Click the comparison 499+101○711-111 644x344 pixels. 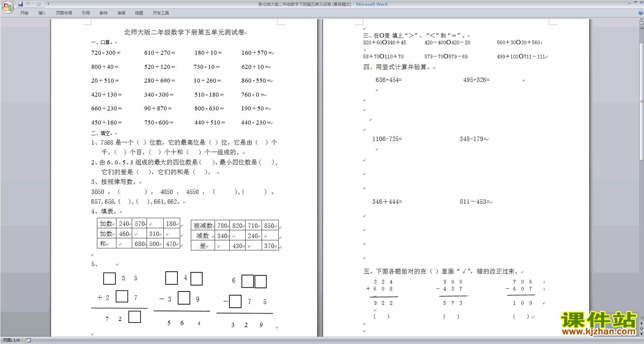(x=521, y=56)
